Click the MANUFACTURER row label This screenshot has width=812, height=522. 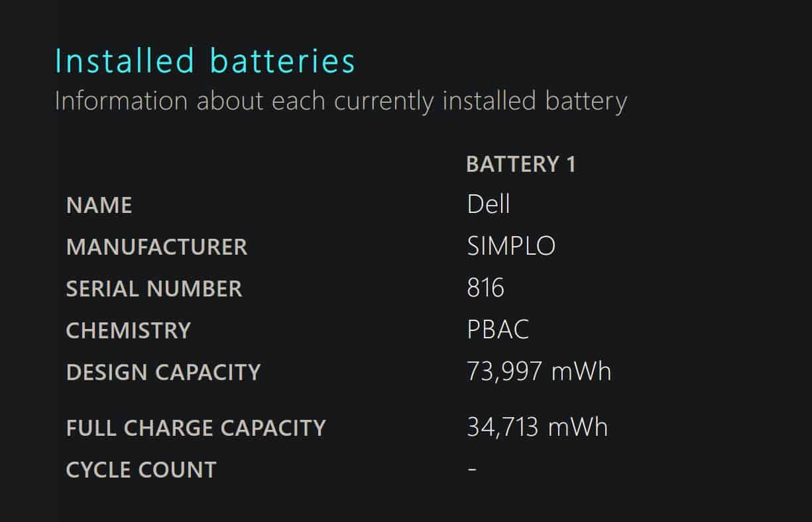(x=156, y=247)
